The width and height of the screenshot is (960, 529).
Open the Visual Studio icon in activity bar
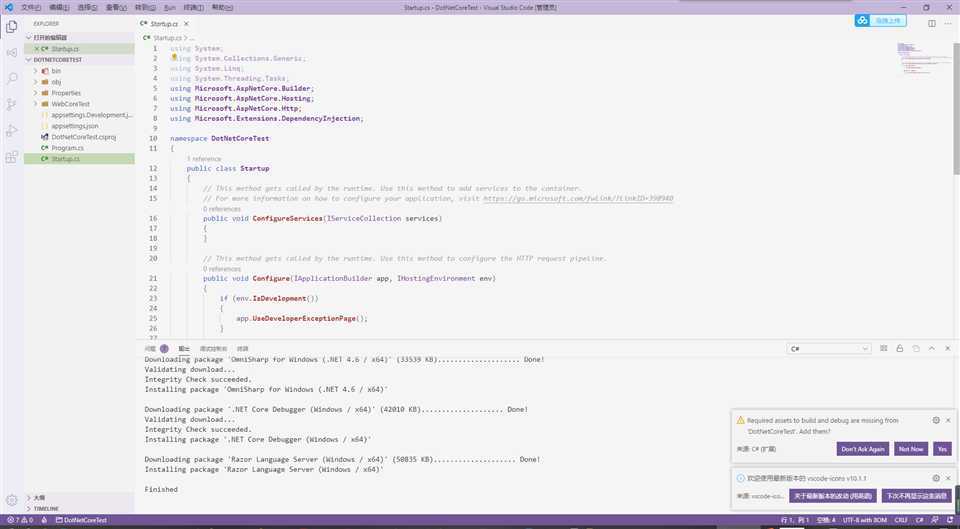click(12, 53)
